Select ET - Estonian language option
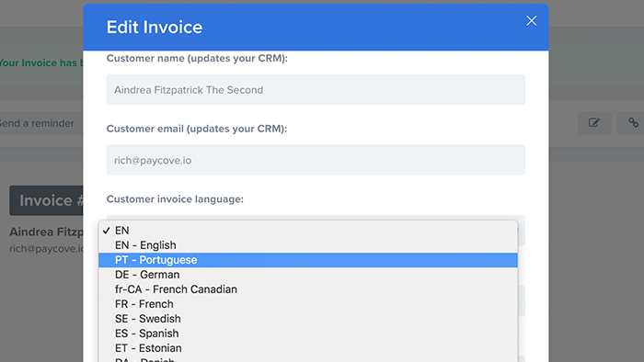644x362 pixels. click(308, 348)
